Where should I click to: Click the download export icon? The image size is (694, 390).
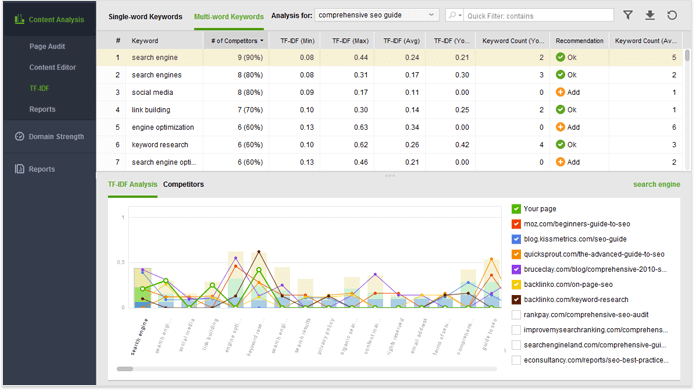[x=650, y=15]
